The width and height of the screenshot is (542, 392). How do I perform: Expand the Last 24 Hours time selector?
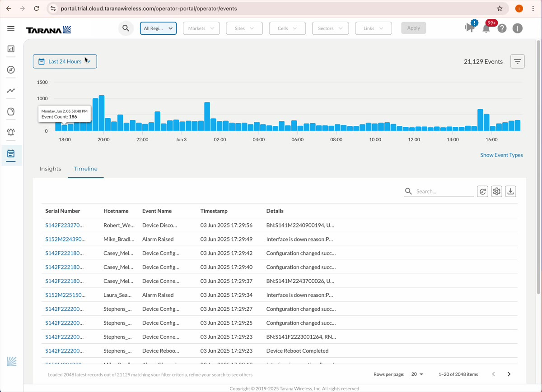(65, 61)
